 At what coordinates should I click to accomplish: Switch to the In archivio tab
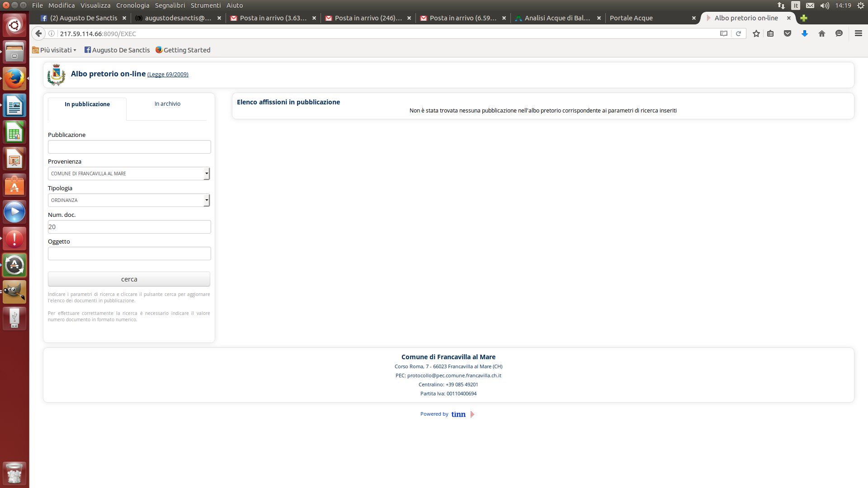coord(167,104)
